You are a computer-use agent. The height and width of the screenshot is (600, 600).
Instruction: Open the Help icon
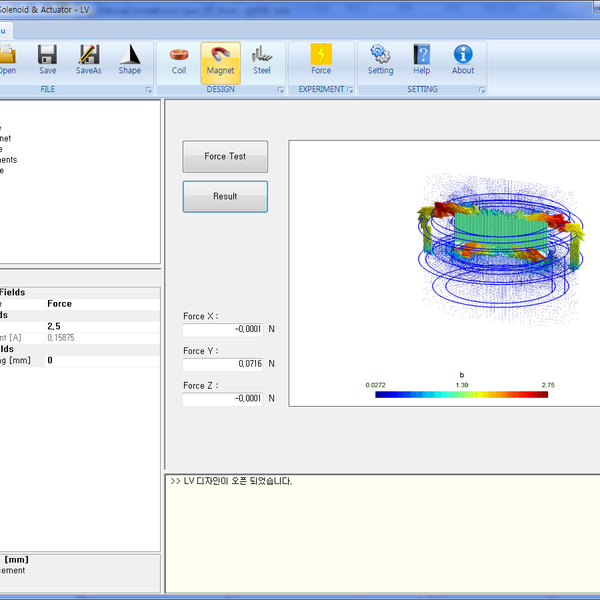point(422,58)
